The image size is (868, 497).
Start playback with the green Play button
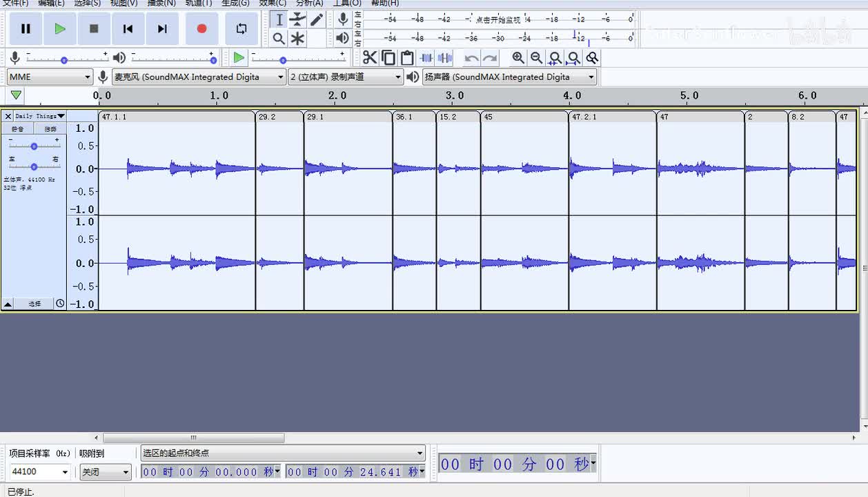pyautogui.click(x=60, y=28)
